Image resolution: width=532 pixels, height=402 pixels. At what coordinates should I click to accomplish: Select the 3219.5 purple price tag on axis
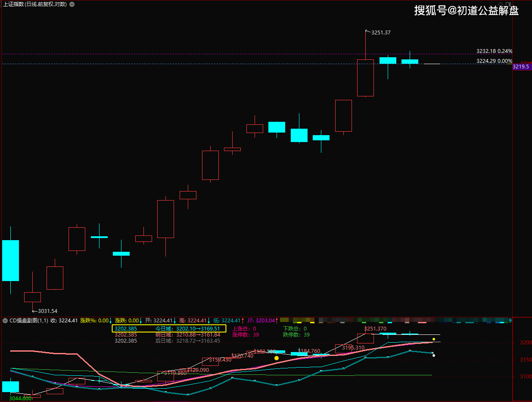click(522, 67)
